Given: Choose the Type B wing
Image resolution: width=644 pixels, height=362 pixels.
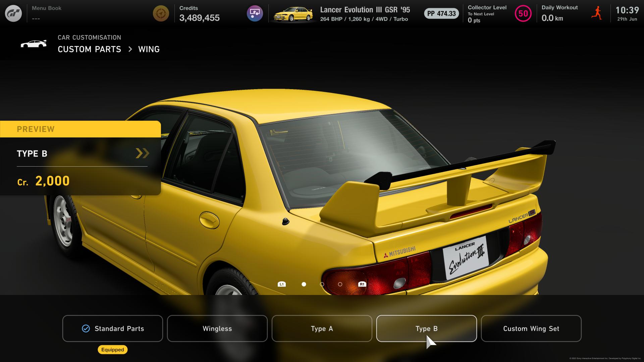Looking at the screenshot, I should pos(427,328).
